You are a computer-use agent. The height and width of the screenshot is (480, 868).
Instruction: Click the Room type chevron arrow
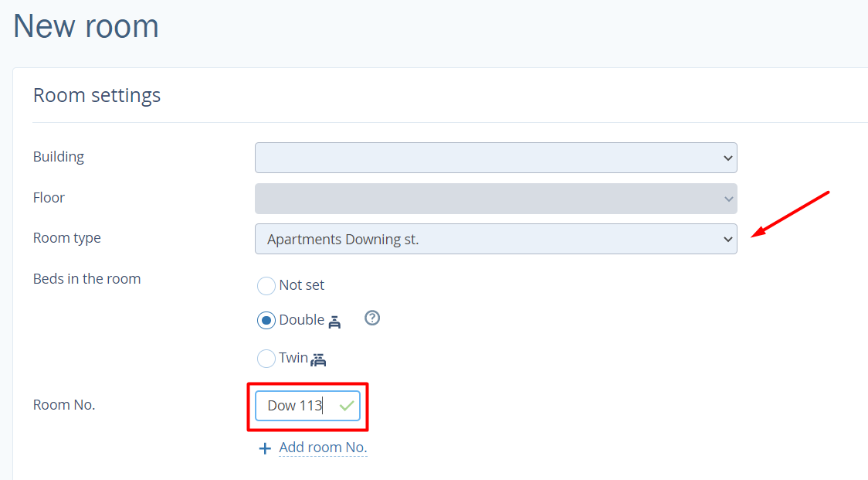click(728, 240)
